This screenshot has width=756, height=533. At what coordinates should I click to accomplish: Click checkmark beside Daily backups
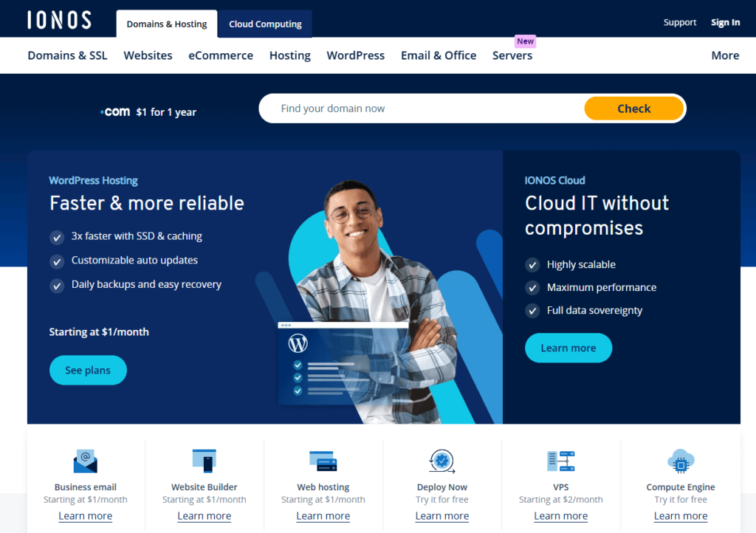point(57,286)
